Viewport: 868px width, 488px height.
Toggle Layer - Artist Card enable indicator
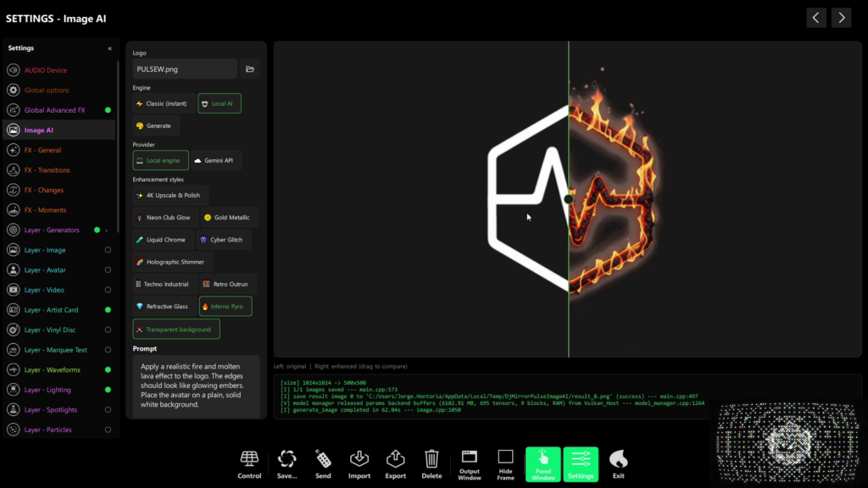click(108, 310)
